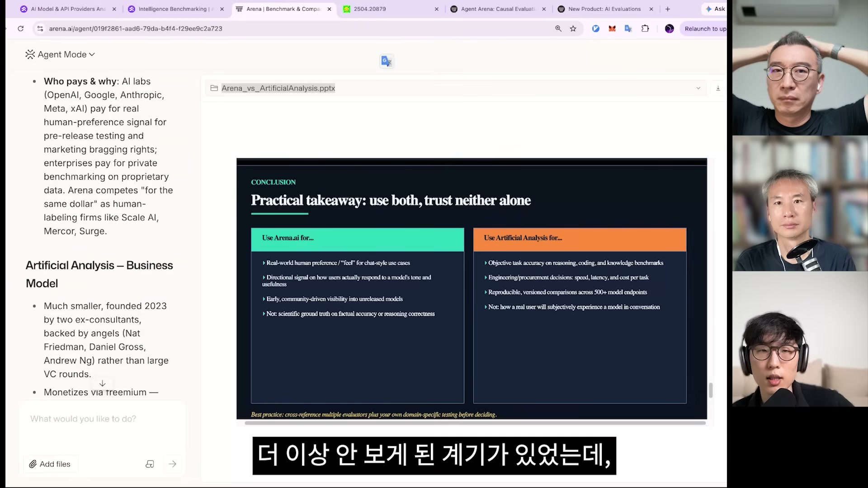The height and width of the screenshot is (488, 868).
Task: Click the Use Arena.ai for teal header
Action: click(358, 239)
